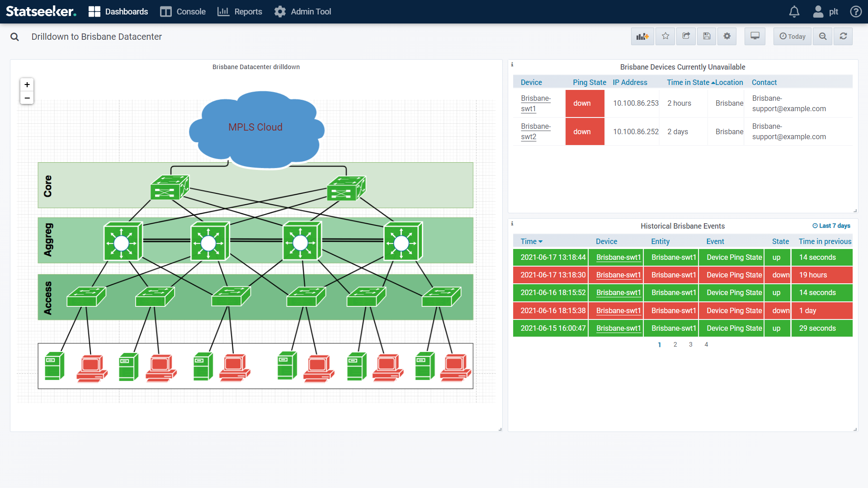Click the share dashboard icon
Viewport: 868px width, 488px height.
pyautogui.click(x=686, y=37)
